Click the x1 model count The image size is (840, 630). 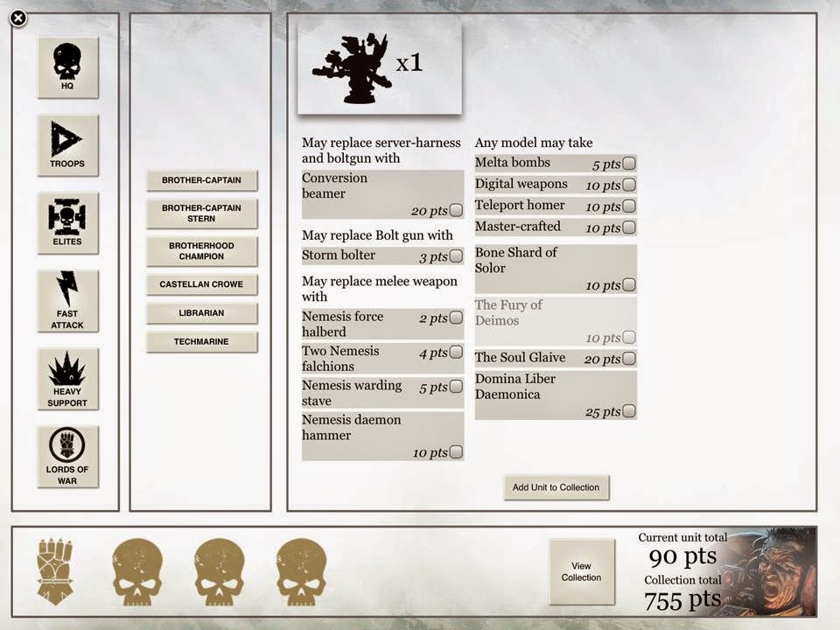point(409,63)
